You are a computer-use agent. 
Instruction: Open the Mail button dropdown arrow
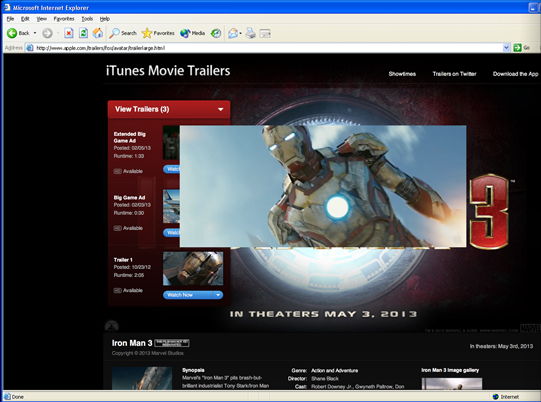tap(240, 33)
